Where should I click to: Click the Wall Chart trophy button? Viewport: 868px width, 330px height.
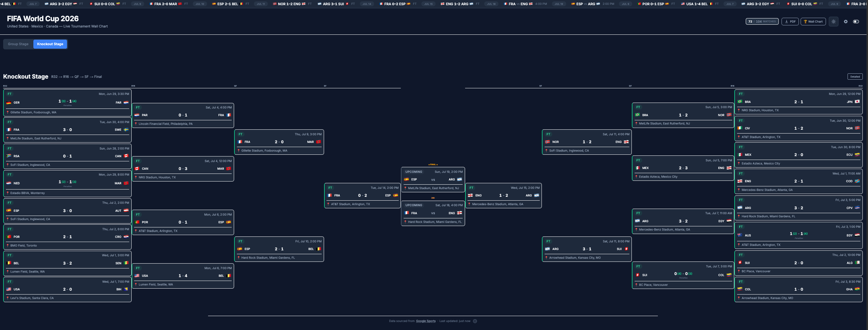tap(813, 22)
